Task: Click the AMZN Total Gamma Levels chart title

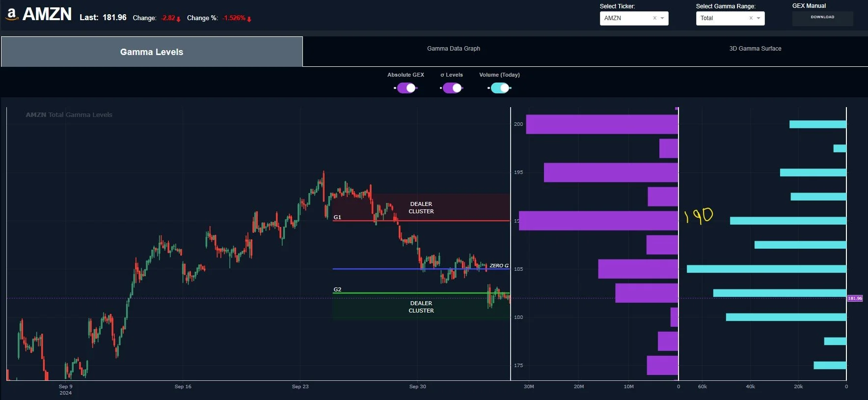Action: [x=69, y=115]
